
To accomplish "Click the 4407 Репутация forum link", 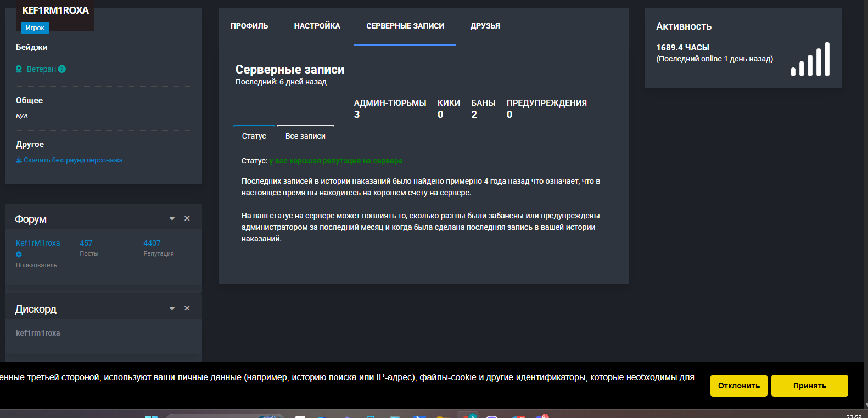I will pos(152,243).
